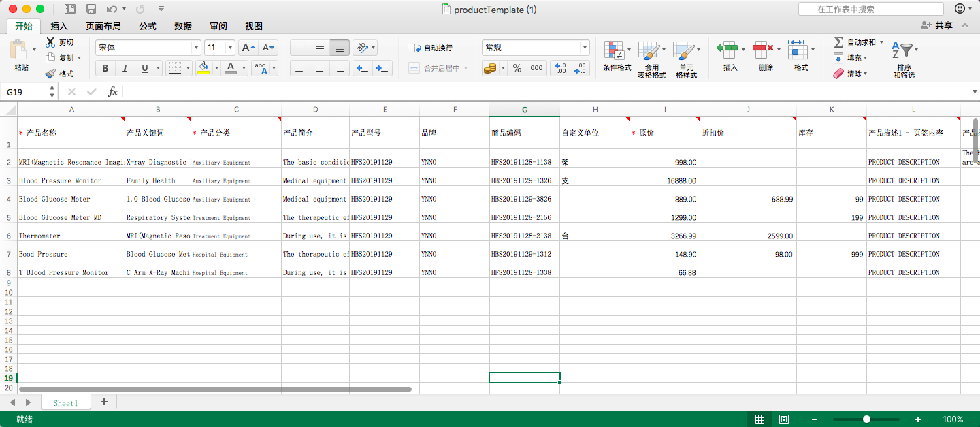
Task: Click the 自动换行 wrap text button
Action: [x=430, y=48]
